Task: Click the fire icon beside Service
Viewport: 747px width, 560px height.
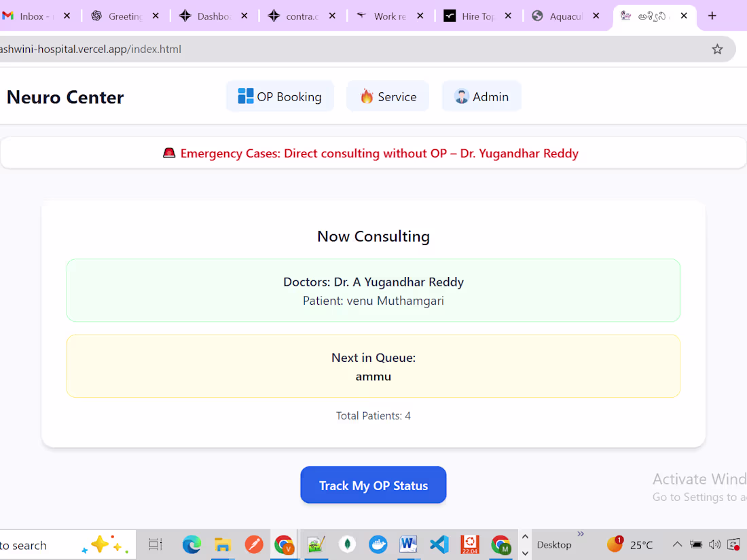Action: (x=366, y=96)
